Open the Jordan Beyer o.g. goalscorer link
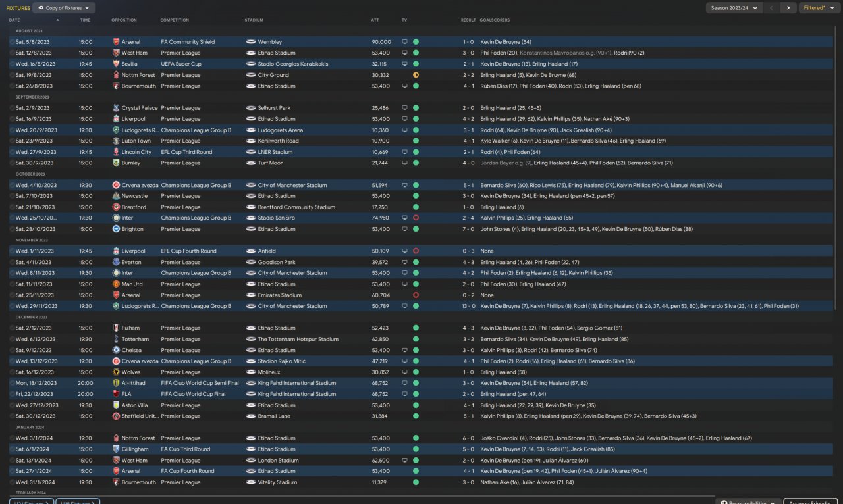This screenshot has height=504, width=843. click(x=506, y=163)
